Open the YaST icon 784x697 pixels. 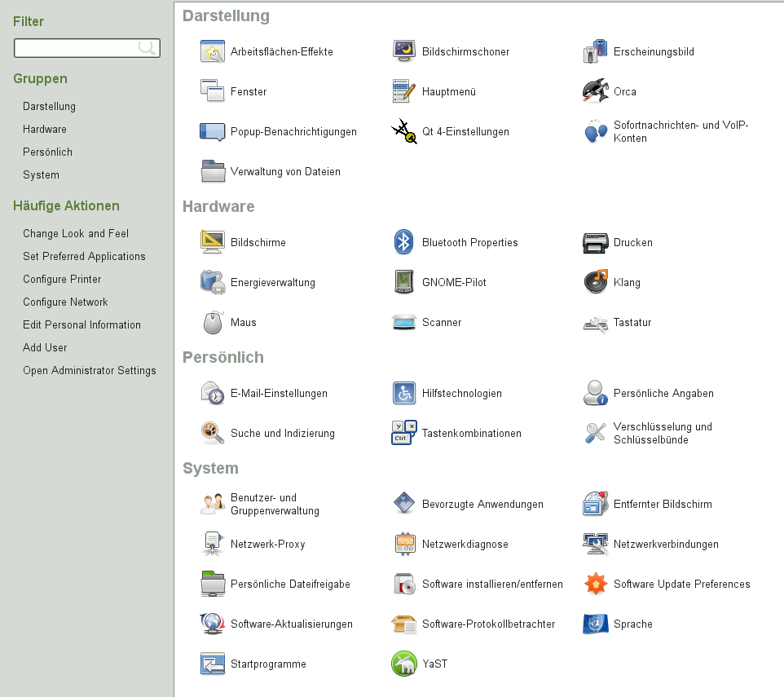405,664
